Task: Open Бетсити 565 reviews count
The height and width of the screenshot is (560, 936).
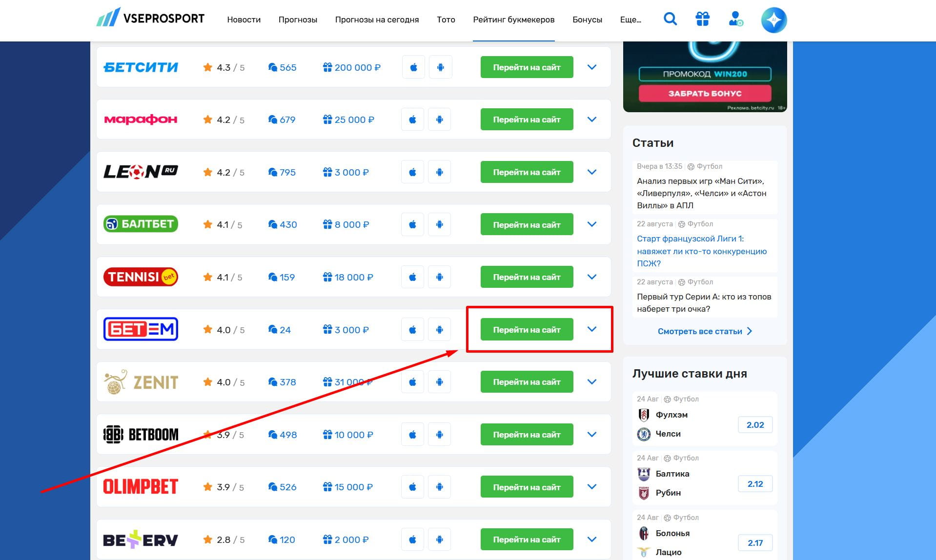Action: [282, 67]
